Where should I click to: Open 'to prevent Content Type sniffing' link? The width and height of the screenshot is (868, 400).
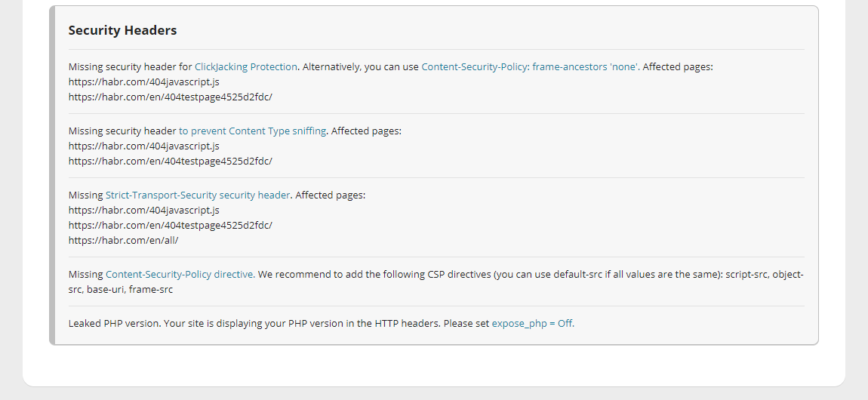[252, 131]
